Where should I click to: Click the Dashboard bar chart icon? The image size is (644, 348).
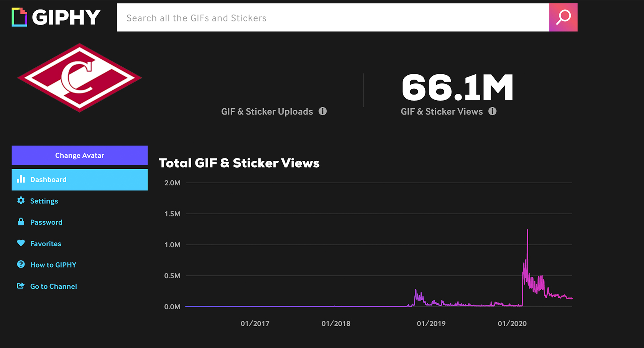[21, 179]
